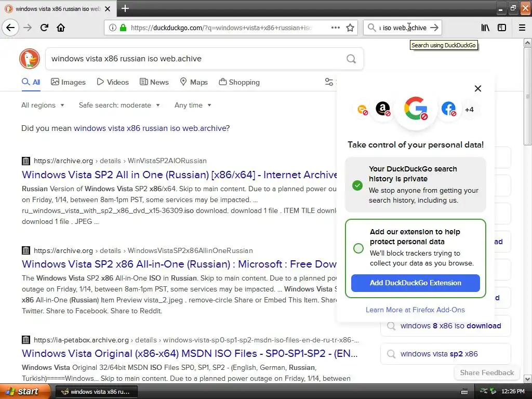Click green checkmark for private search history
Screen dimensions: 532x399
click(357, 185)
